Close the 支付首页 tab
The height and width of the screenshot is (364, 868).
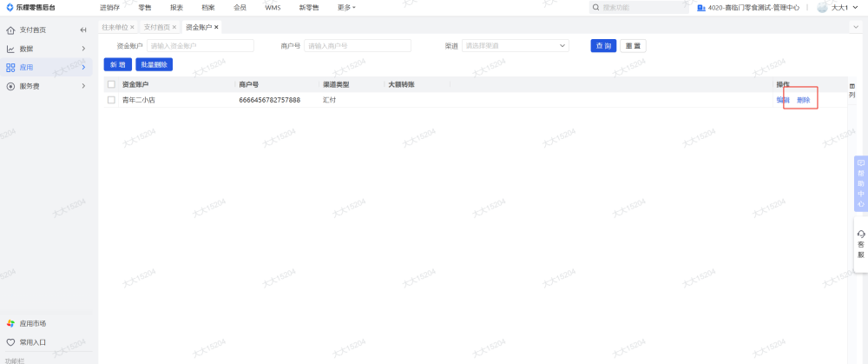[174, 27]
